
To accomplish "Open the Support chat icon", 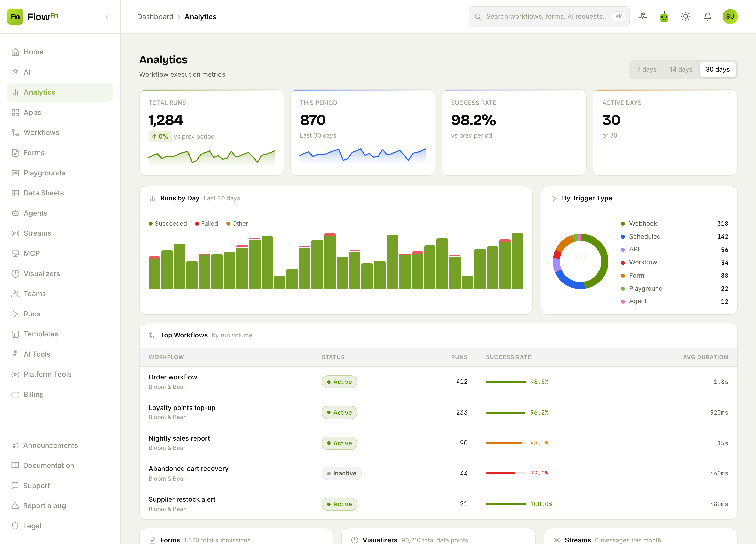I will pyautogui.click(x=15, y=486).
